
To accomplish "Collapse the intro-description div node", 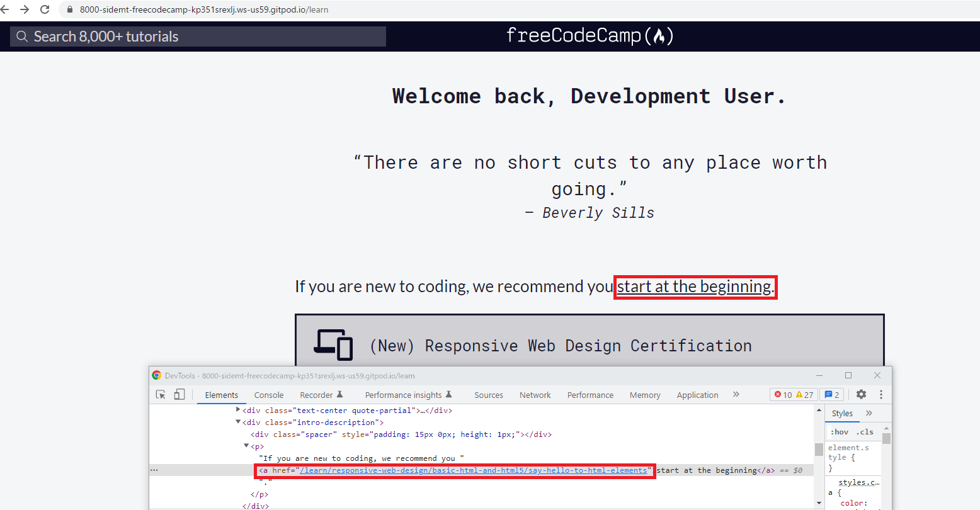I will [238, 422].
